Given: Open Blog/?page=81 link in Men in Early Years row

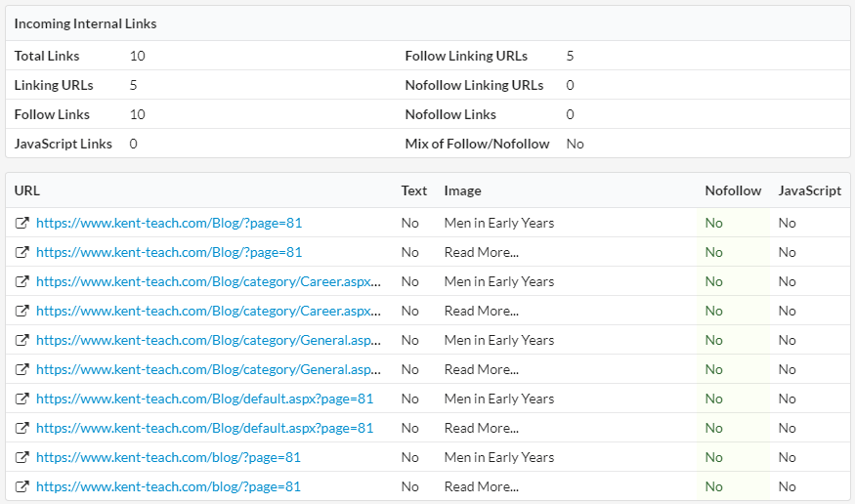Looking at the screenshot, I should coord(169,223).
